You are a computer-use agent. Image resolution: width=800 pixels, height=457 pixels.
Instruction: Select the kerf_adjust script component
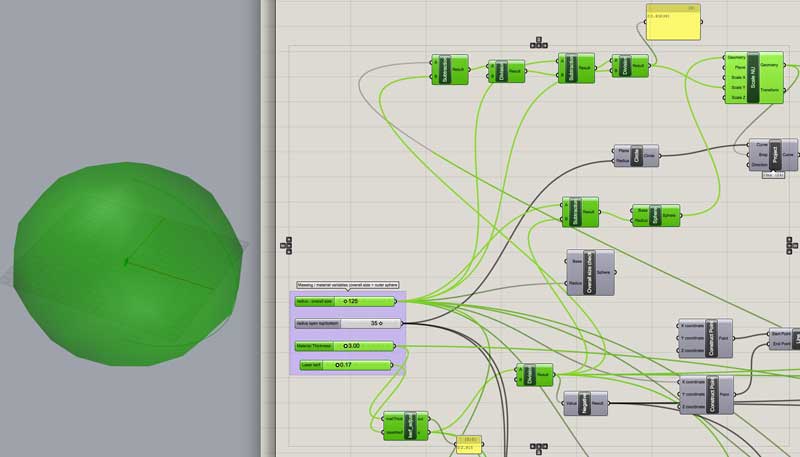[x=406, y=426]
